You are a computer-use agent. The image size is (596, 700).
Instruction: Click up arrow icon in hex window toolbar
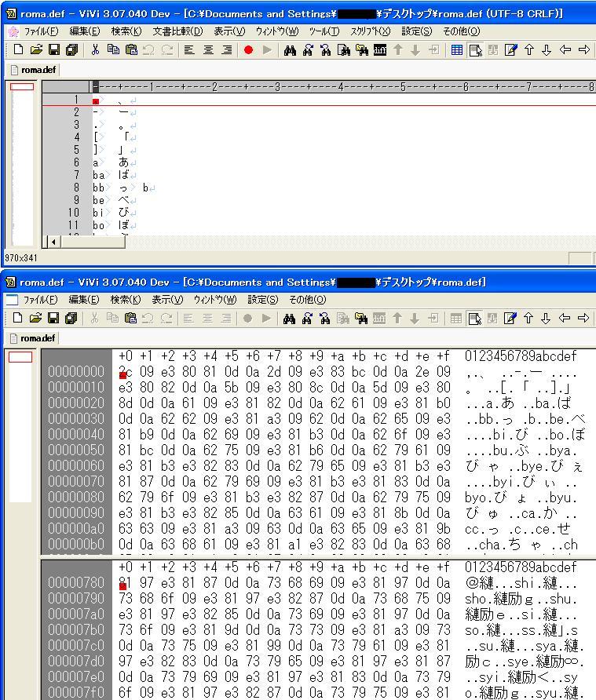[x=529, y=318]
